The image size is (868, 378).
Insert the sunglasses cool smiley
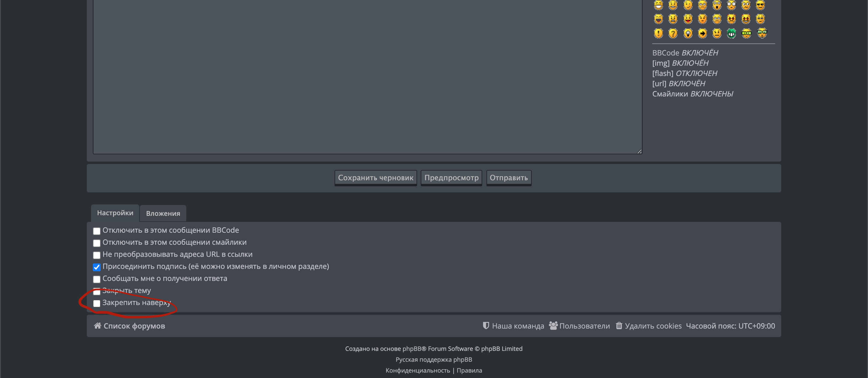760,5
